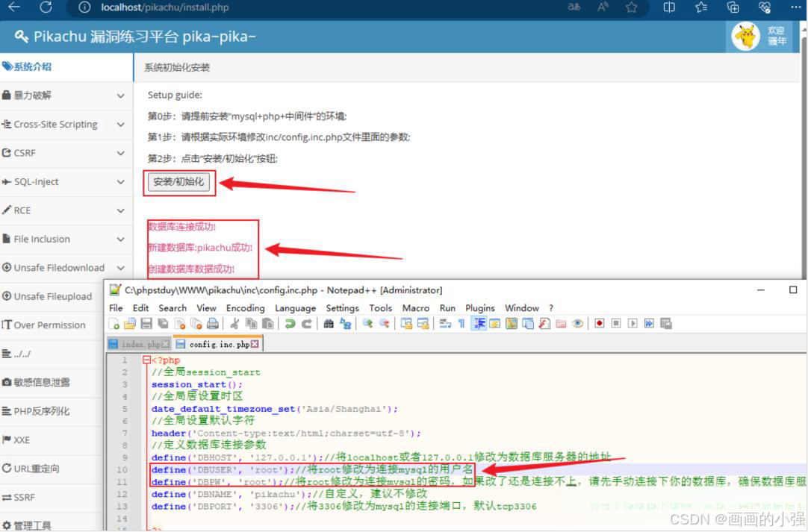Open the URL重定向 sidebar item
Viewport: 808px width, 532px height.
coord(52,469)
